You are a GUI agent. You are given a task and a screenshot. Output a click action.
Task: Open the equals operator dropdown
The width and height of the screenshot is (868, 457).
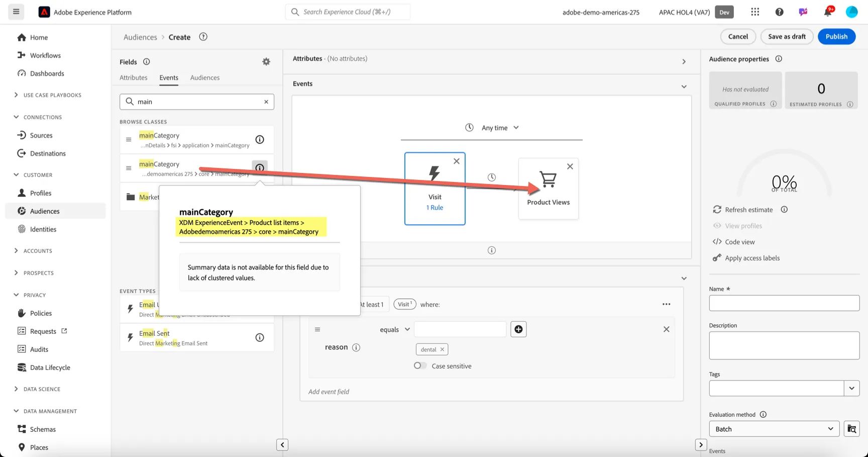(395, 329)
